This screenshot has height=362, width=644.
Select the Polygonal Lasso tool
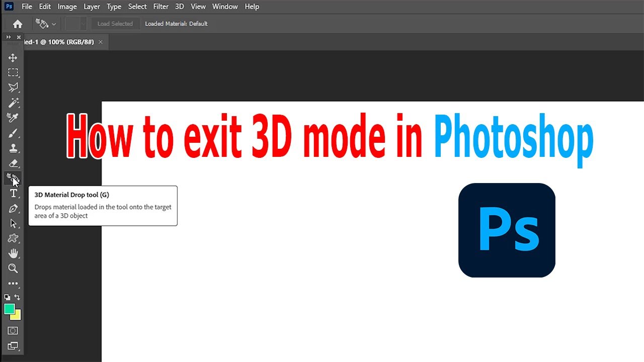pos(13,88)
